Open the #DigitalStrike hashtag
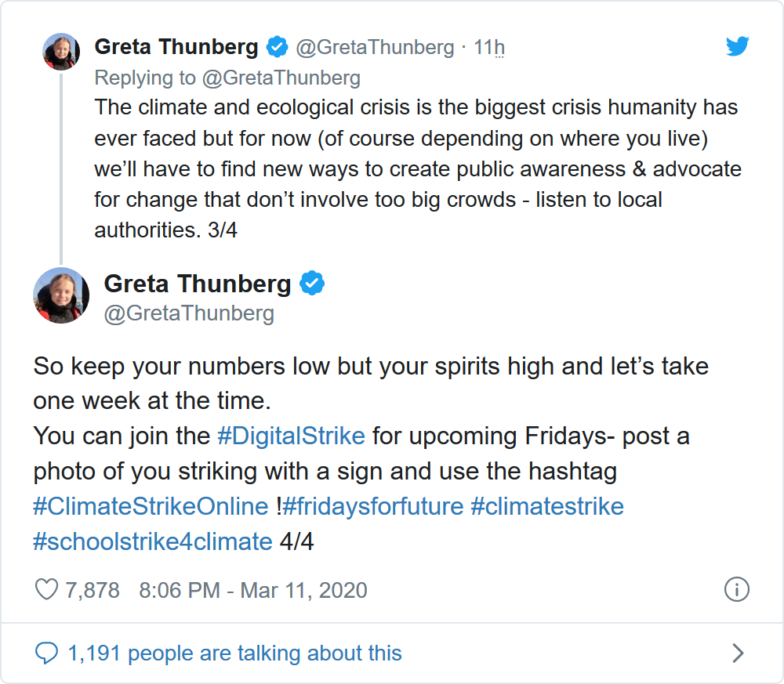 [x=291, y=436]
